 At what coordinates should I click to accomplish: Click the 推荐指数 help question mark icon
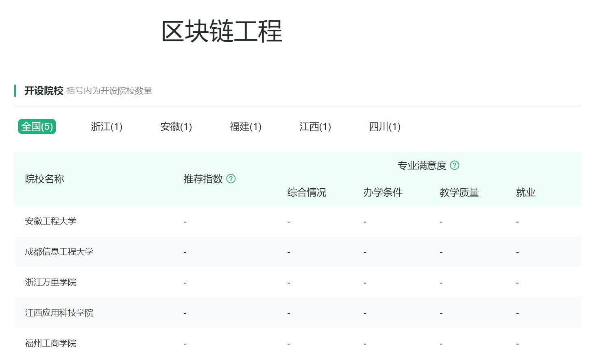pos(231,179)
